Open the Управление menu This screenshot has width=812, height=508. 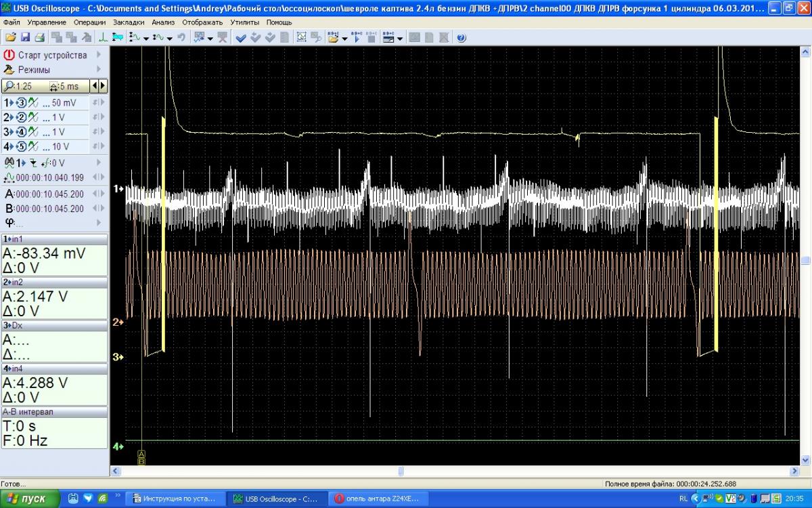click(47, 22)
